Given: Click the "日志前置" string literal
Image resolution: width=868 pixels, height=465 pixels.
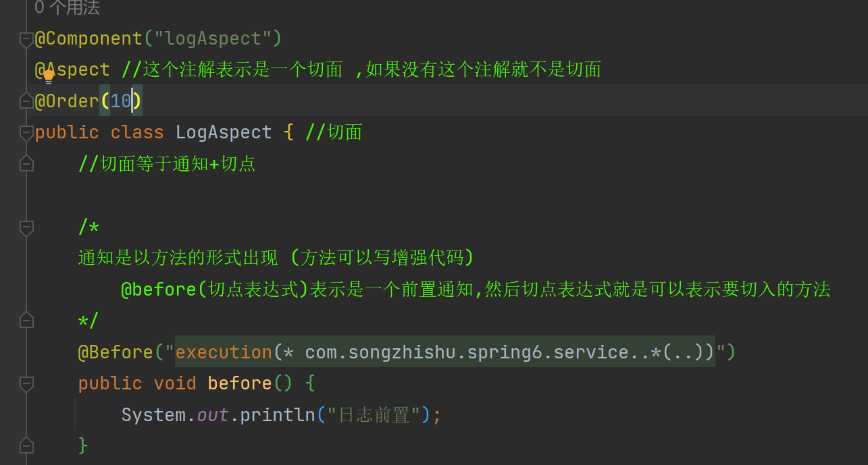Looking at the screenshot, I should tap(374, 414).
